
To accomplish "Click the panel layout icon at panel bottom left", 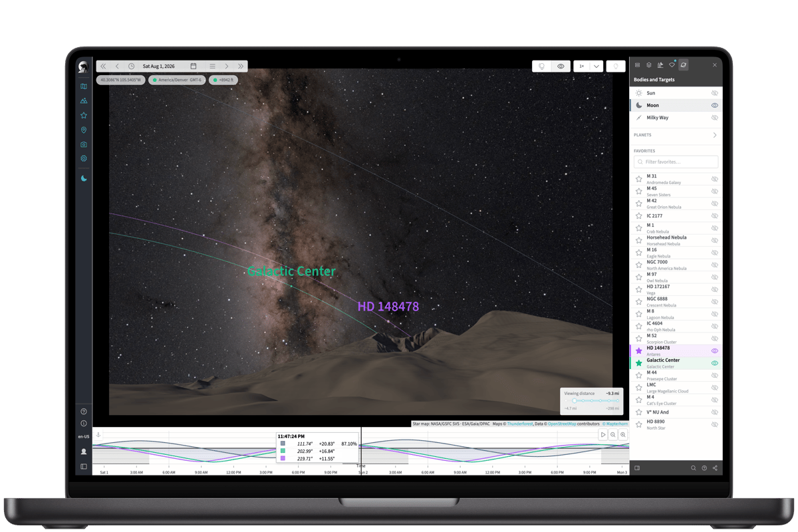I will click(x=637, y=468).
